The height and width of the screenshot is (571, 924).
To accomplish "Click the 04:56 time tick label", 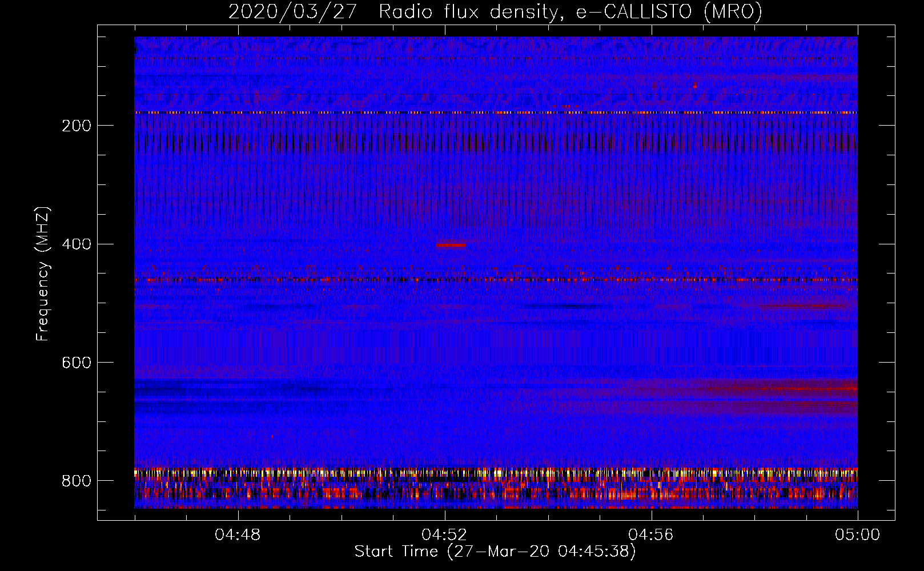I will [x=651, y=535].
